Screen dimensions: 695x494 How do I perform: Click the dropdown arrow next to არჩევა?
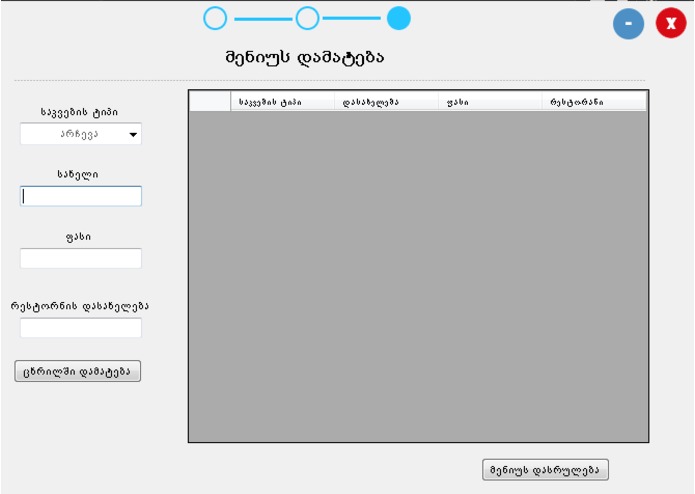pyautogui.click(x=133, y=134)
